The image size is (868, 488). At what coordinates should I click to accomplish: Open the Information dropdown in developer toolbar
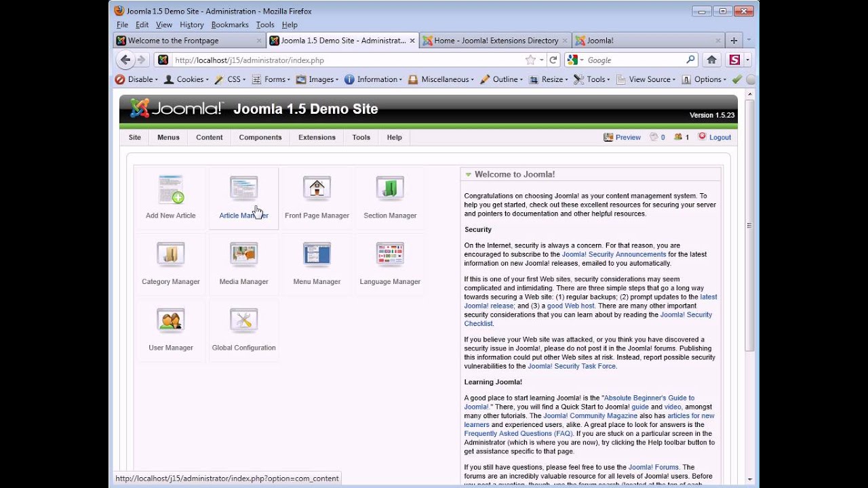click(374, 79)
